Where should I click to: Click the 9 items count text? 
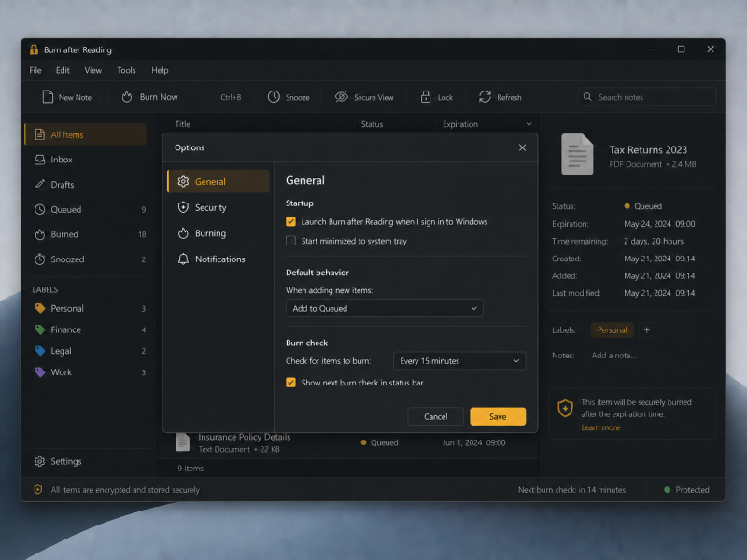190,469
